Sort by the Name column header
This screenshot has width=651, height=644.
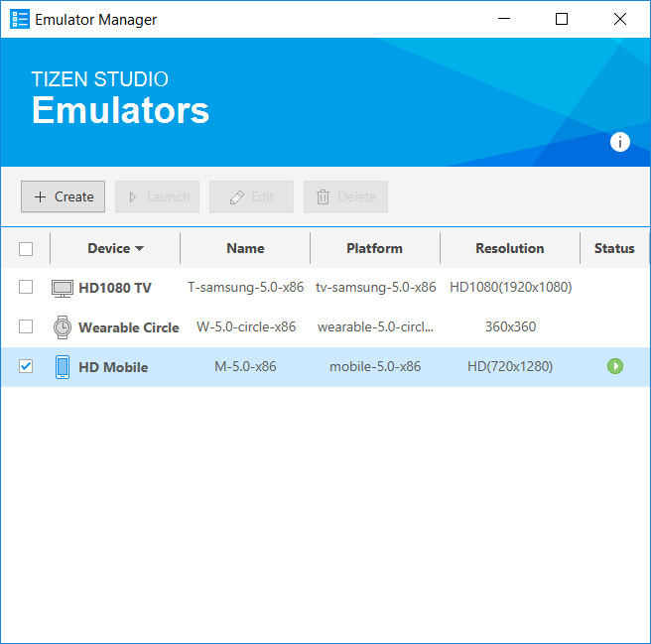point(245,248)
